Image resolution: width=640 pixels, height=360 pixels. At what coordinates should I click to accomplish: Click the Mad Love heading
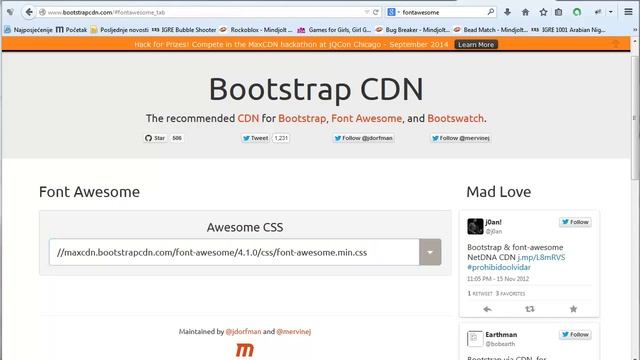click(x=499, y=192)
